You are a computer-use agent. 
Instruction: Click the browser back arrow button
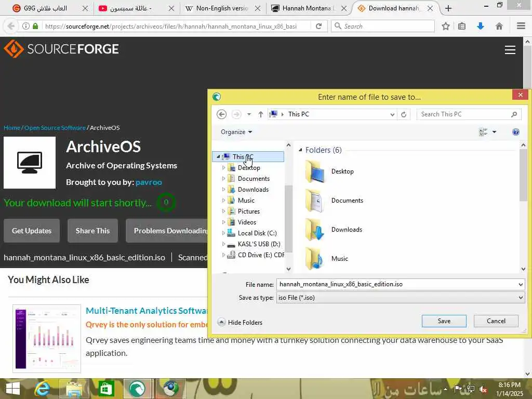tap(11, 26)
